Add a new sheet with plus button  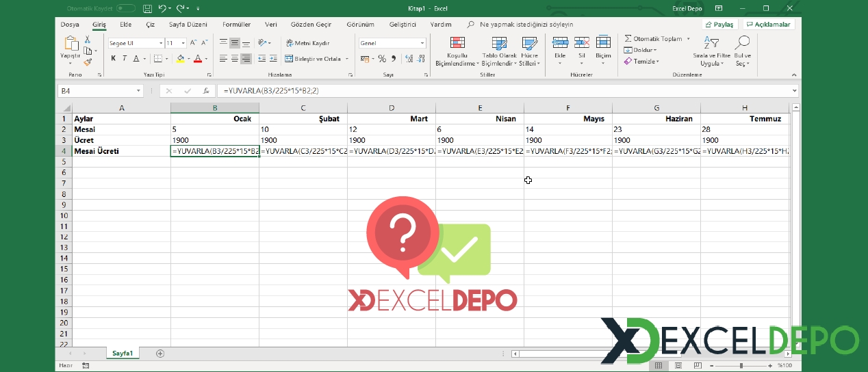tap(160, 354)
